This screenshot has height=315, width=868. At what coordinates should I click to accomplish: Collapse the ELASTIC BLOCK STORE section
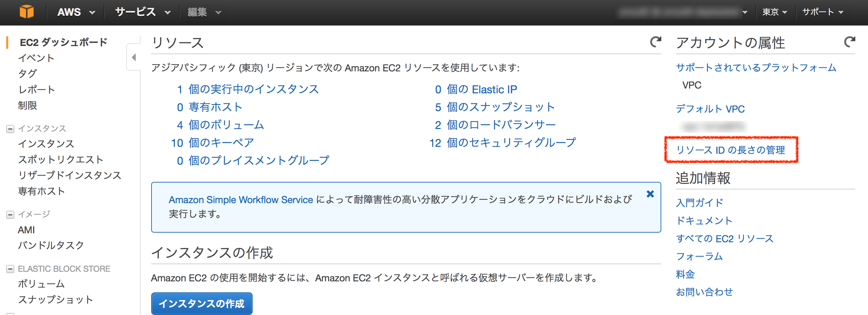click(x=10, y=269)
